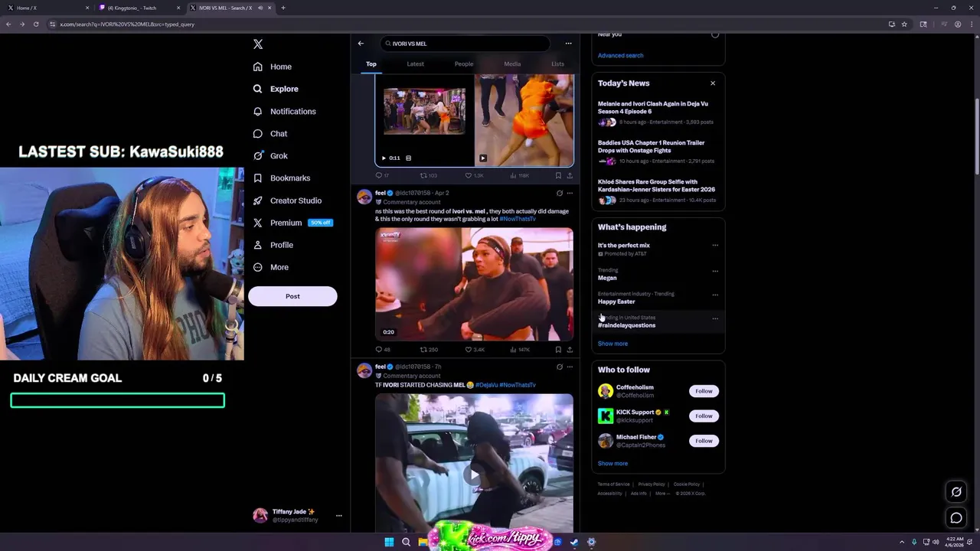This screenshot has width=980, height=551.
Task: Switch to the Latest tab
Action: (415, 64)
